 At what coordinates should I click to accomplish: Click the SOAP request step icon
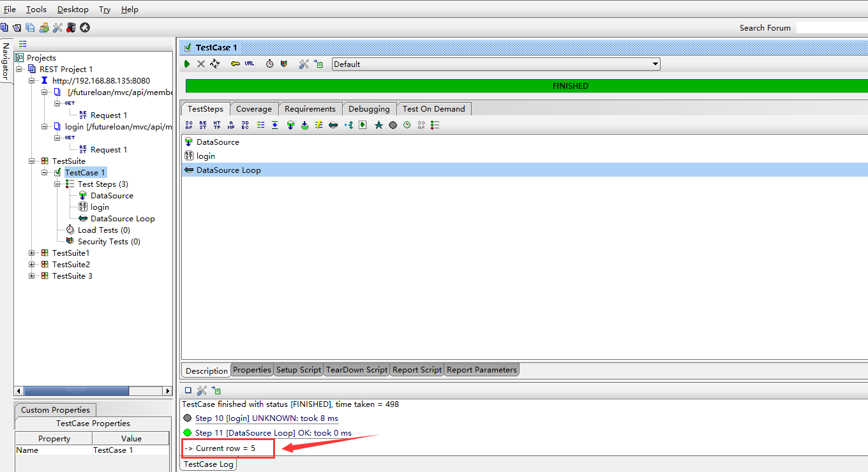tap(188, 125)
